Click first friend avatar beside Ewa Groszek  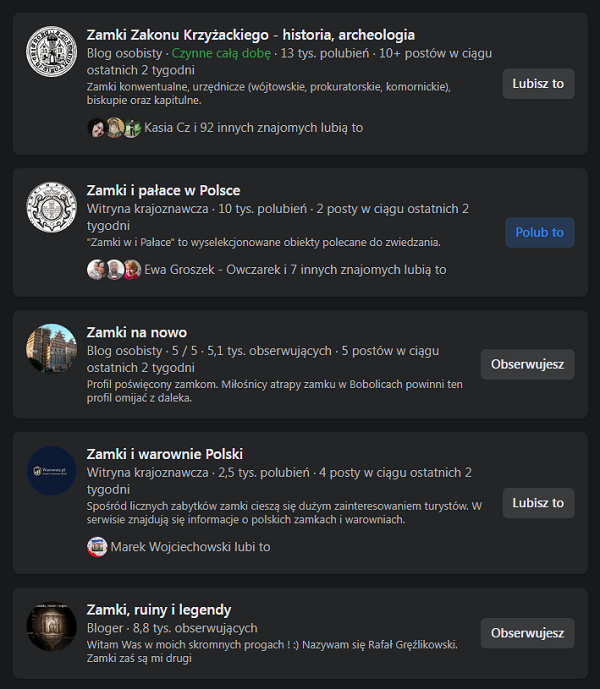point(96,270)
